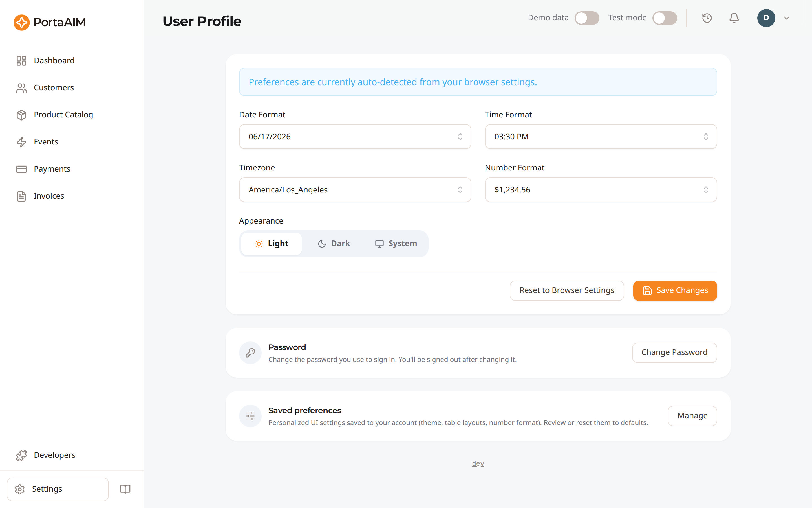Click the User Profile heading
812x508 pixels.
[202, 21]
